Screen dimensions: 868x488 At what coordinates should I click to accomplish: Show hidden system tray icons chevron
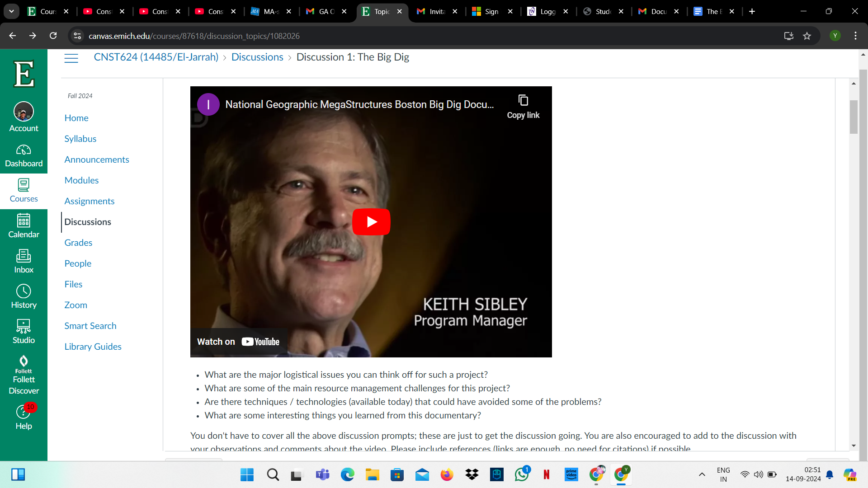coord(702,474)
